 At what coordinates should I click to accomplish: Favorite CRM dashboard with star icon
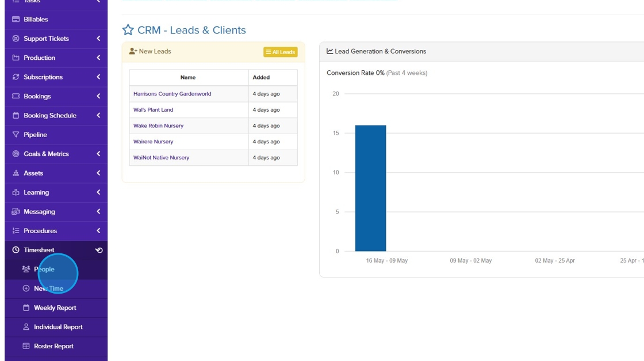[128, 29]
